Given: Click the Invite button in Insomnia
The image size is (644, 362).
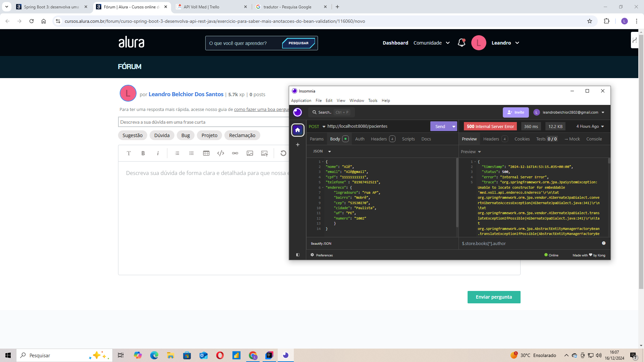Looking at the screenshot, I should (516, 112).
